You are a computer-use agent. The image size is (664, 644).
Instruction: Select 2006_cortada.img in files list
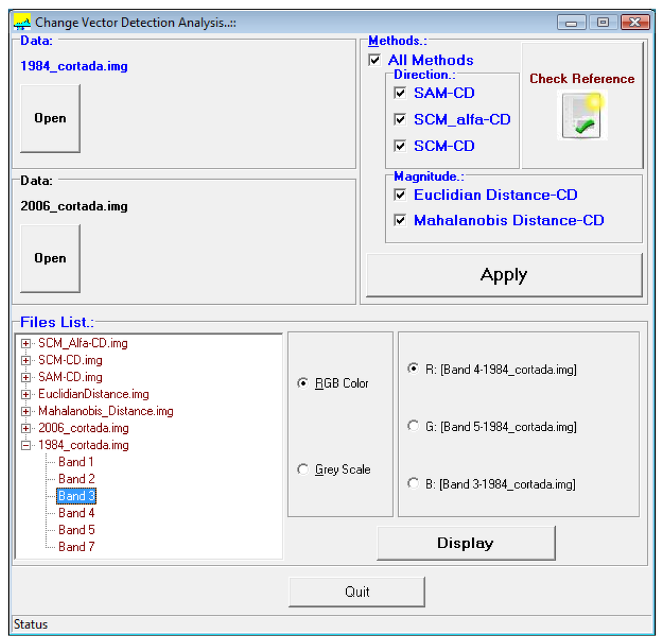pyautogui.click(x=84, y=427)
